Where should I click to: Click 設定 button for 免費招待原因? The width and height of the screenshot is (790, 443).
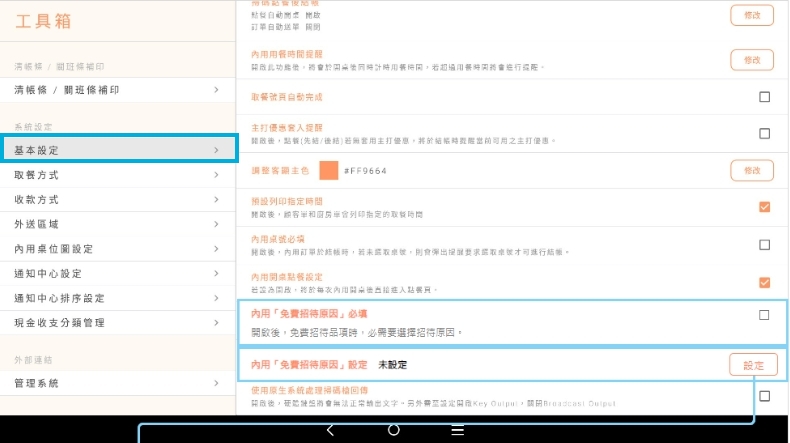pyautogui.click(x=752, y=365)
